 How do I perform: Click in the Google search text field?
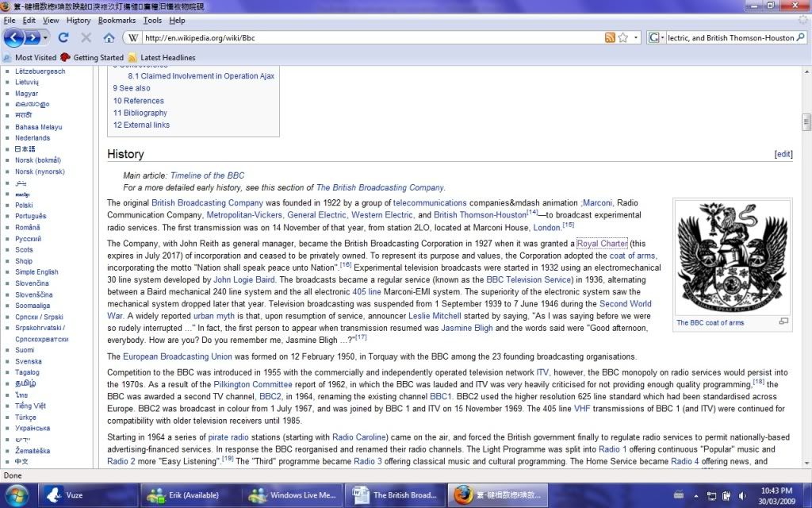tap(730, 38)
